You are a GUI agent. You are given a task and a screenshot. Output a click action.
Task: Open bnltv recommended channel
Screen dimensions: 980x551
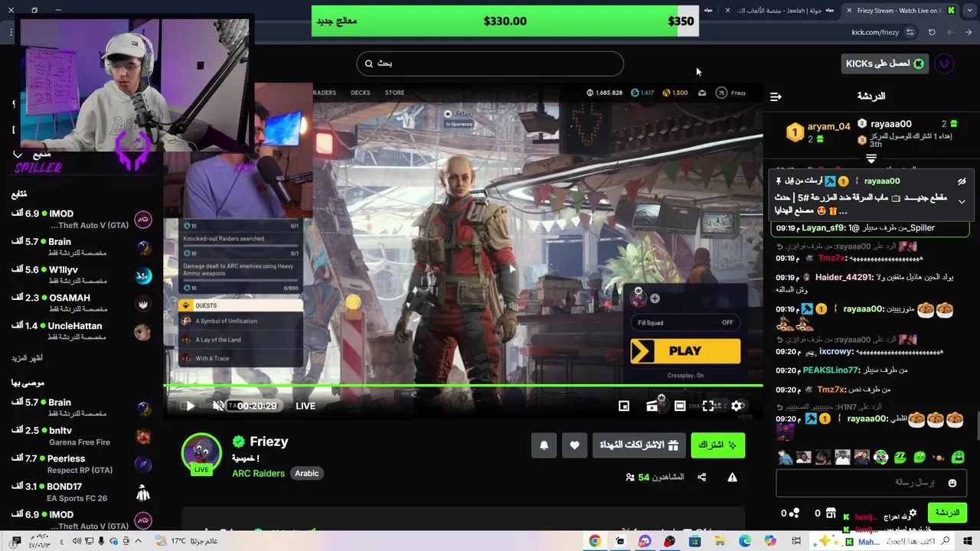click(x=81, y=436)
